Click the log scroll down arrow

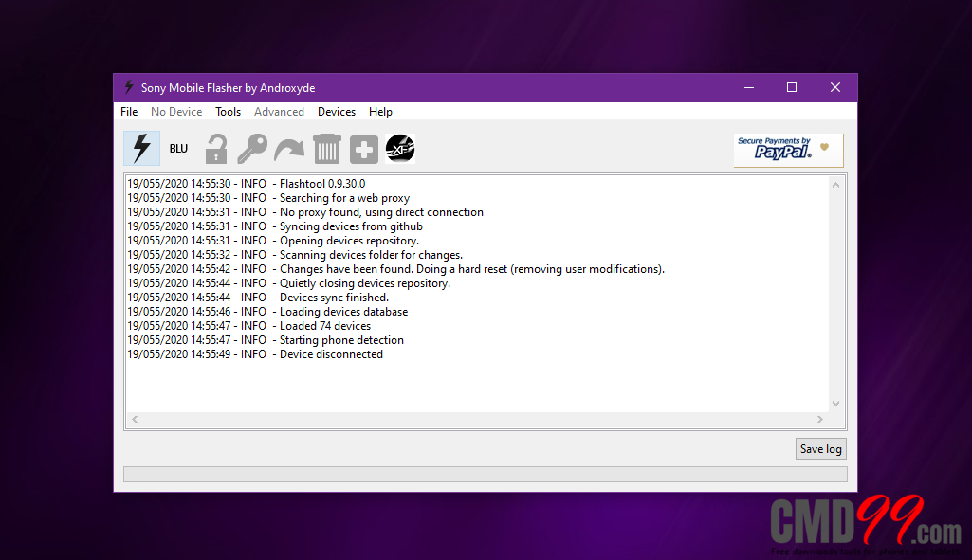(x=835, y=404)
